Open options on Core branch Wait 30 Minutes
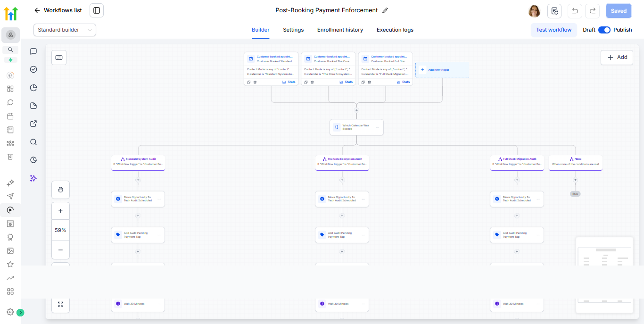Viewport: 644px width, 324px height. point(363,304)
